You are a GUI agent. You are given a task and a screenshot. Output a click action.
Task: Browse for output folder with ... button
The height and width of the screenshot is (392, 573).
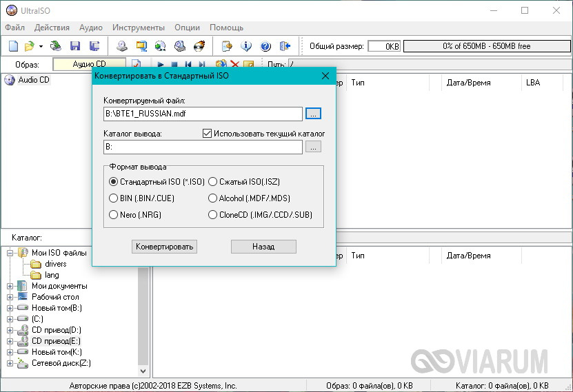click(313, 147)
